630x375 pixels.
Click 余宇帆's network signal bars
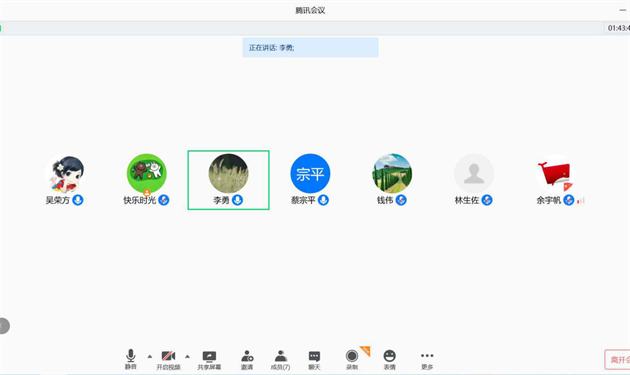pyautogui.click(x=581, y=200)
